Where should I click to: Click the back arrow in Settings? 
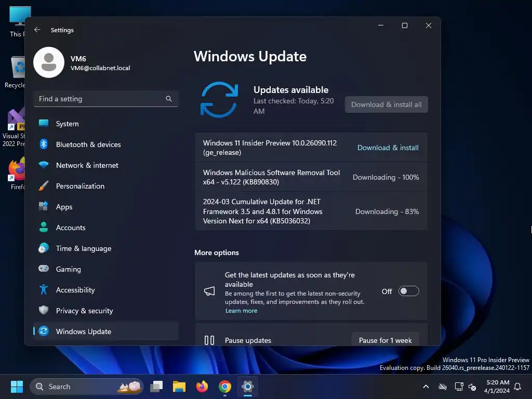(37, 30)
